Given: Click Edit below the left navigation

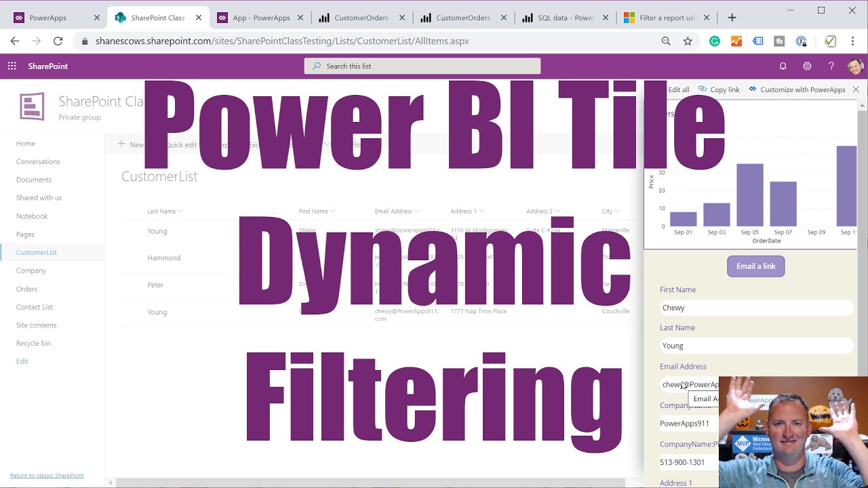Looking at the screenshot, I should [x=22, y=361].
